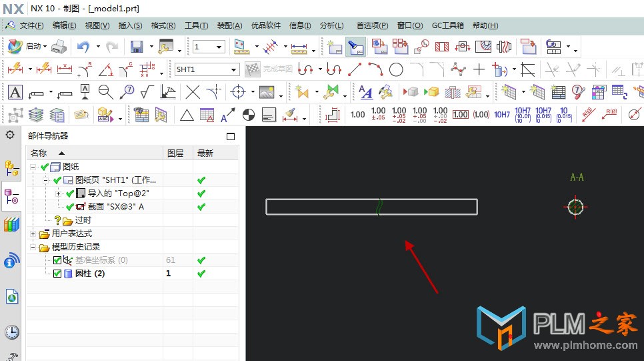Screen dimensions: 644x361
Task: Open the 文件(F) menu
Action: [31, 25]
